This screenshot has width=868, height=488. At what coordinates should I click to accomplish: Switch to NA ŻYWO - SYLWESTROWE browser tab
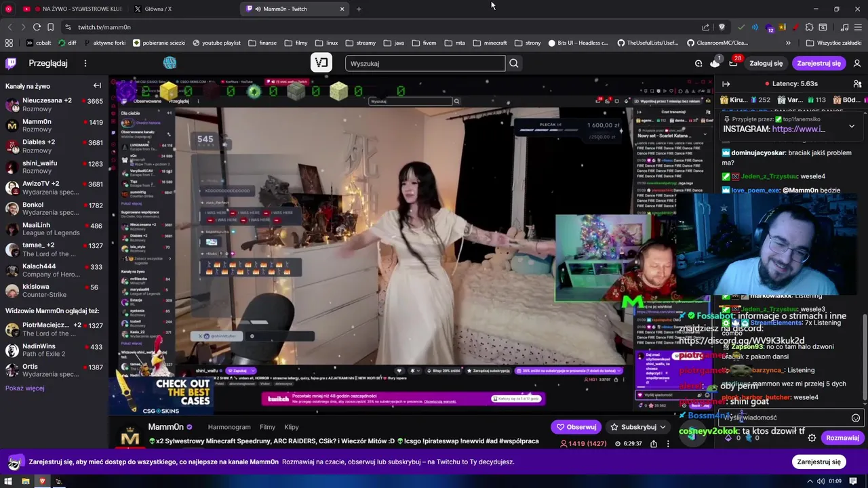click(x=75, y=9)
